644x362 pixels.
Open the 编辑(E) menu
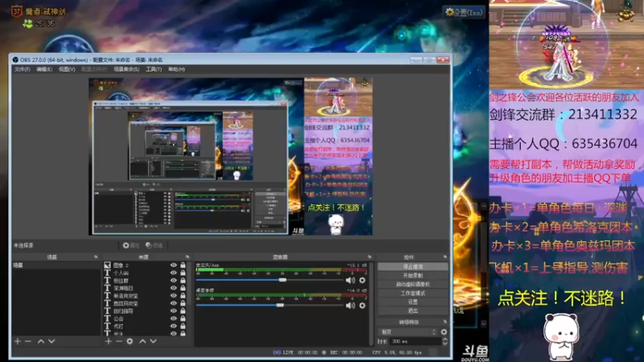pos(44,69)
